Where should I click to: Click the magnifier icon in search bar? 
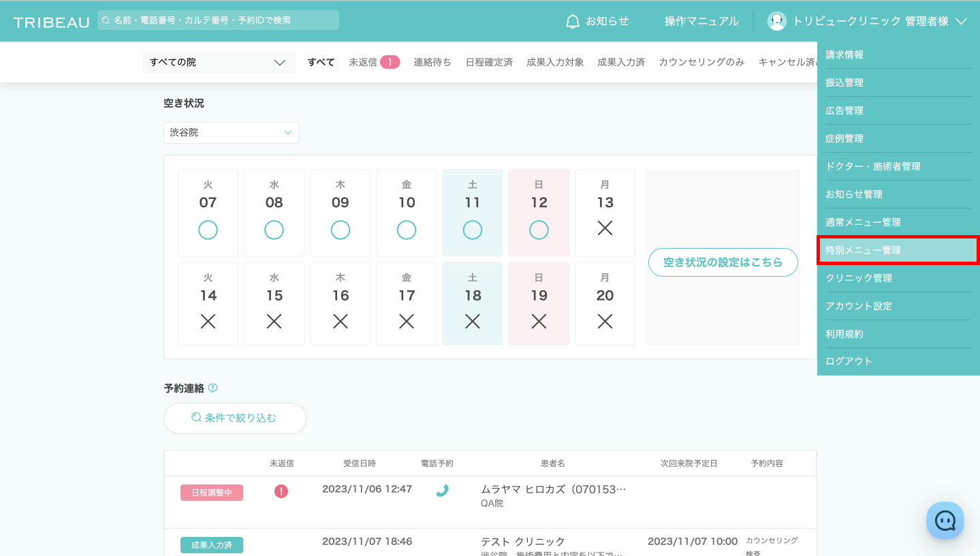[x=106, y=20]
